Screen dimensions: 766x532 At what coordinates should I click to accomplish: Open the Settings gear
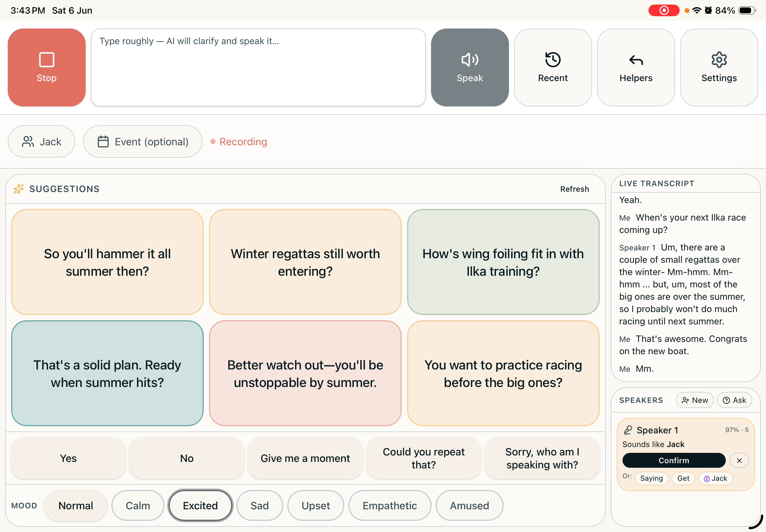tap(719, 60)
